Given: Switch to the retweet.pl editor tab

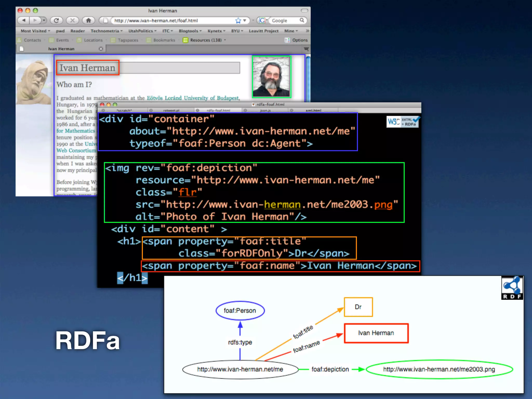Looking at the screenshot, I should tap(171, 110).
